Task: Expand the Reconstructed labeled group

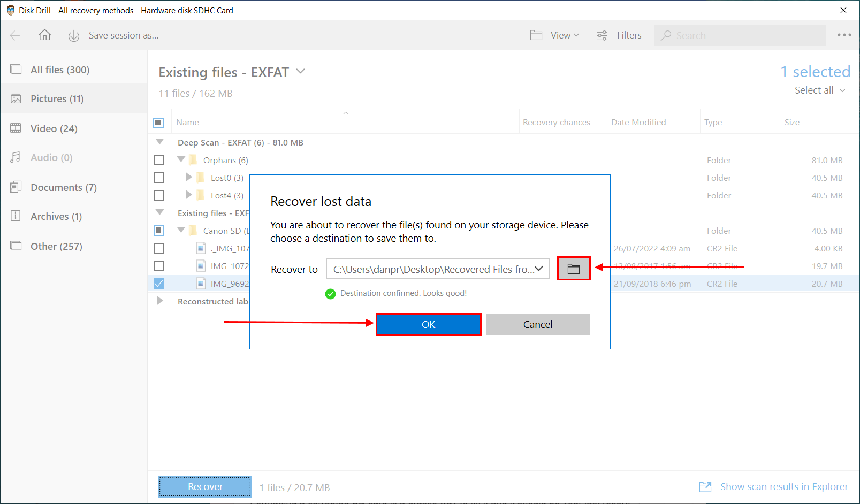Action: (x=159, y=301)
